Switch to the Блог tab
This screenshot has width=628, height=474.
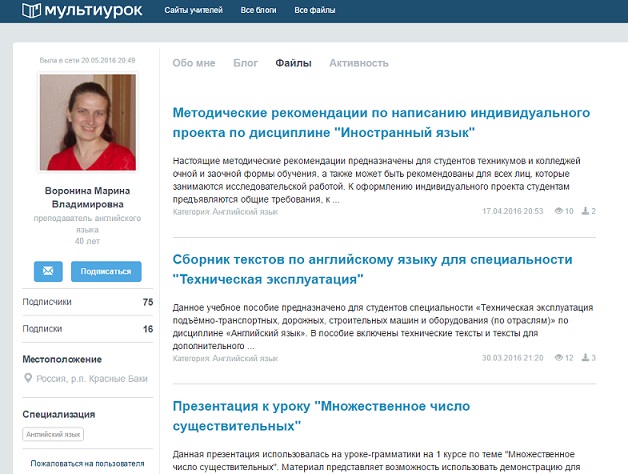click(245, 63)
